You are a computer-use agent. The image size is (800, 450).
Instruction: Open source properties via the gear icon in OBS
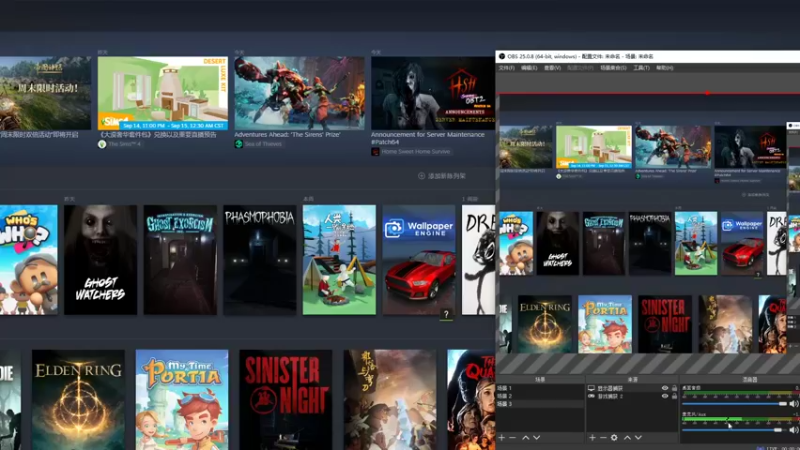(614, 437)
